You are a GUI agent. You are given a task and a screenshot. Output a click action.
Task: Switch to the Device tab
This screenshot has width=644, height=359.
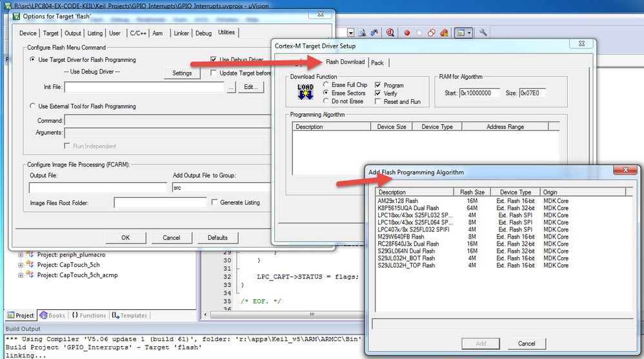pyautogui.click(x=28, y=34)
